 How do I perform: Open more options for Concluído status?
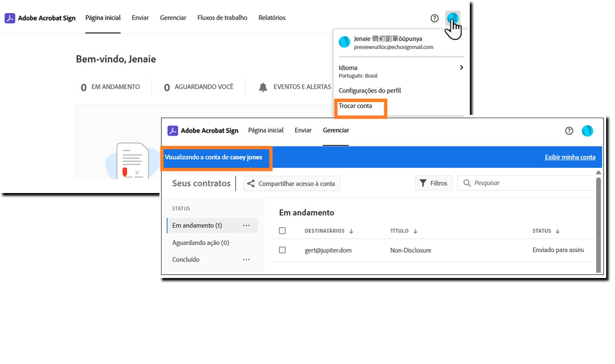point(246,260)
